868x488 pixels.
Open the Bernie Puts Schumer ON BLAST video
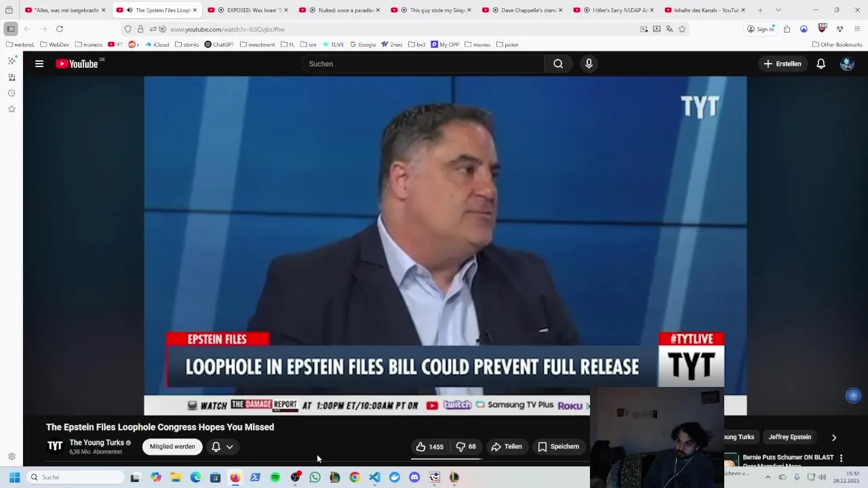coord(788,457)
